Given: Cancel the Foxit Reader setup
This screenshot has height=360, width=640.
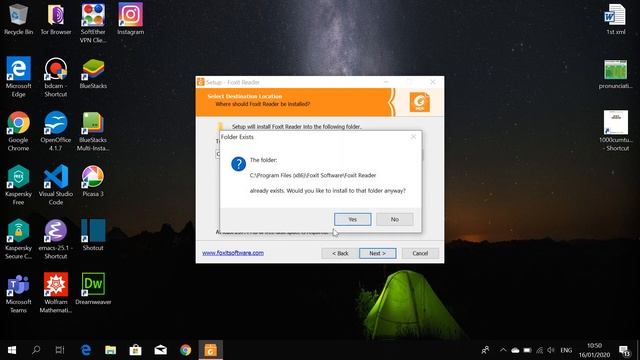Looking at the screenshot, I should (420, 253).
